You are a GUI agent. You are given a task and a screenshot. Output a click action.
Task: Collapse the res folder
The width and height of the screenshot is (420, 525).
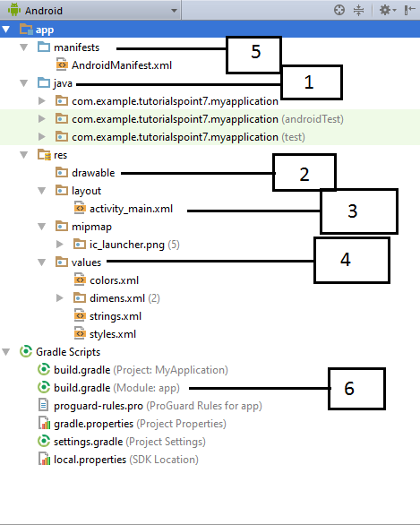(24, 155)
